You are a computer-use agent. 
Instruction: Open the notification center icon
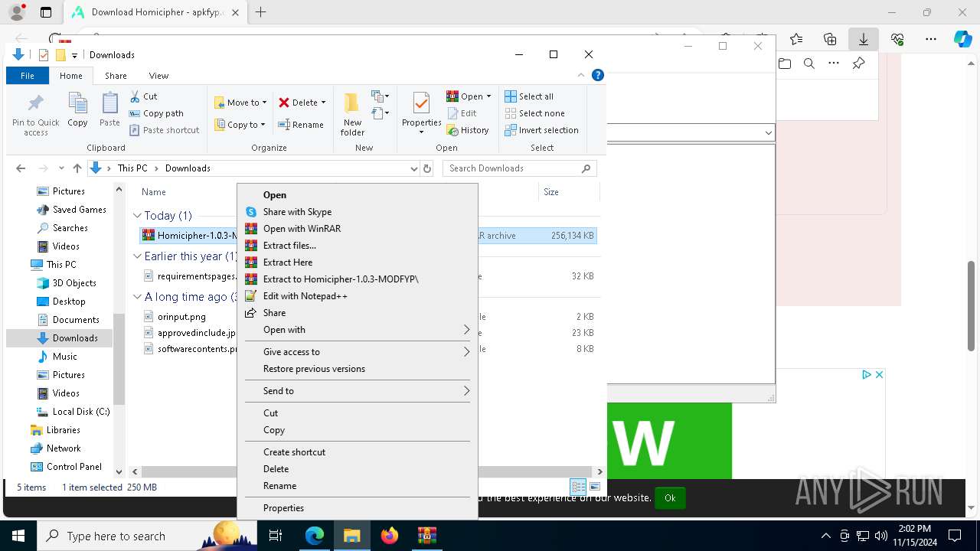(955, 536)
